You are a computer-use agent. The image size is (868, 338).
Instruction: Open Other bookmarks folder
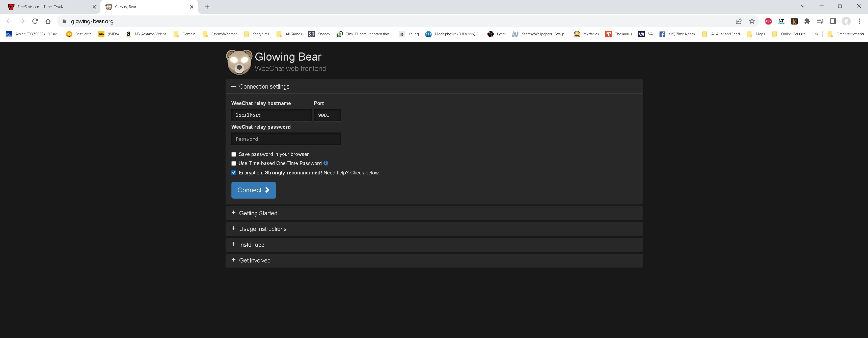pyautogui.click(x=846, y=34)
